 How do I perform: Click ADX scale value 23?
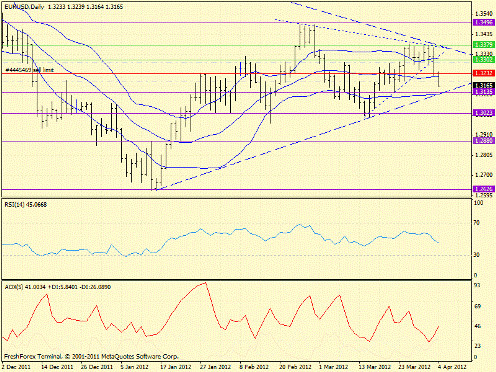point(477,346)
